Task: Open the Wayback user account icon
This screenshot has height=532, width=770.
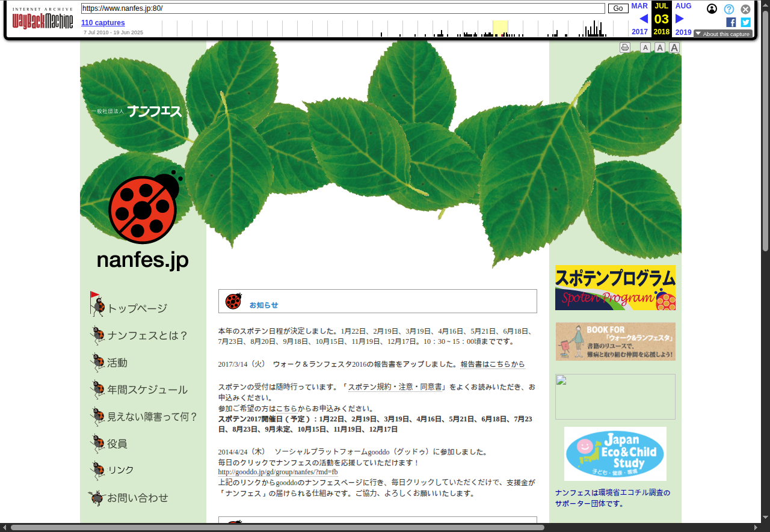Action: pos(712,9)
